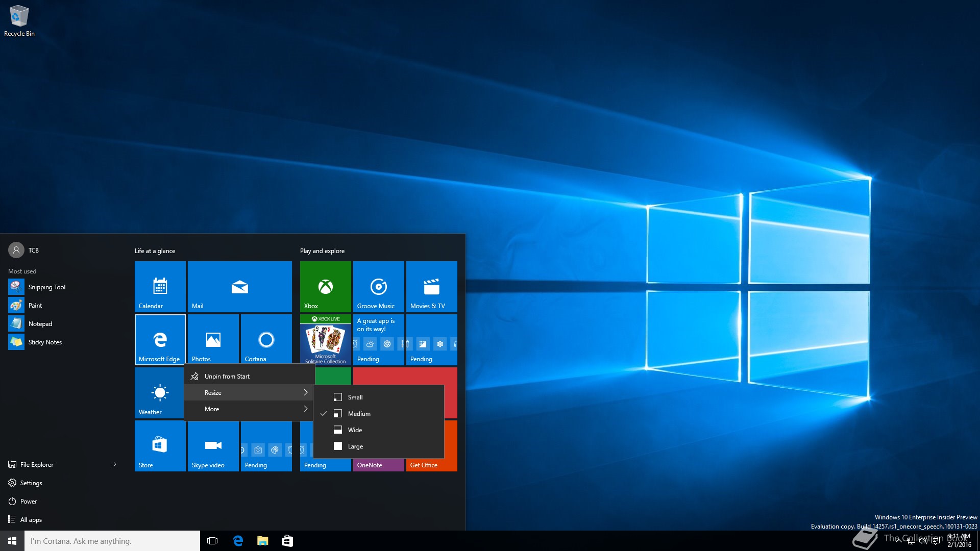Click the Power button
Viewport: 980px width, 551px height.
28,502
